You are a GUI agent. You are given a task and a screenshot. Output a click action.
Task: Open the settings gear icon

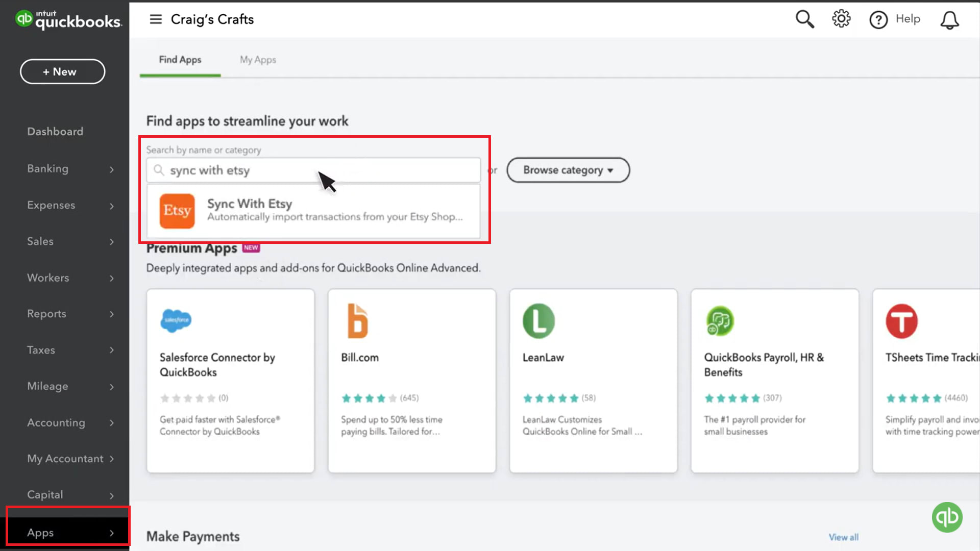click(841, 19)
